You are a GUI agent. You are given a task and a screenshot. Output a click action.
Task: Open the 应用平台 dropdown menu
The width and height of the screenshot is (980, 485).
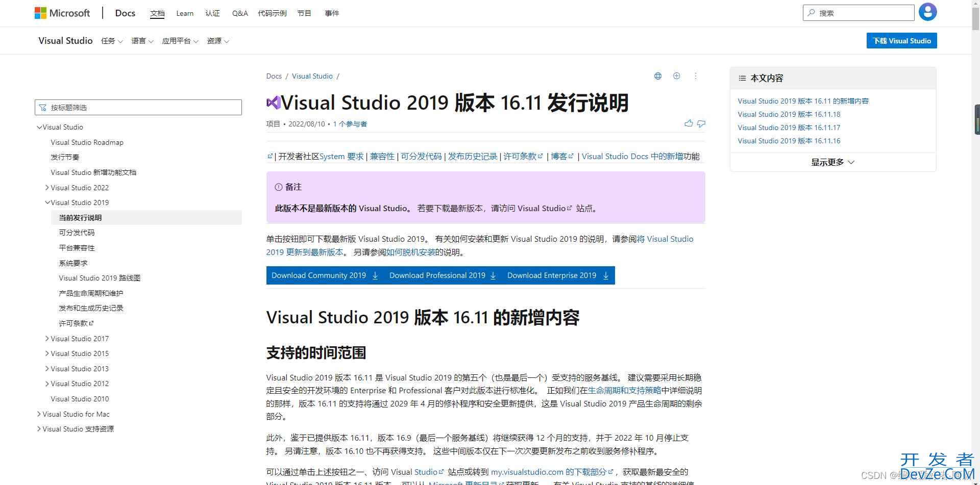tap(180, 41)
